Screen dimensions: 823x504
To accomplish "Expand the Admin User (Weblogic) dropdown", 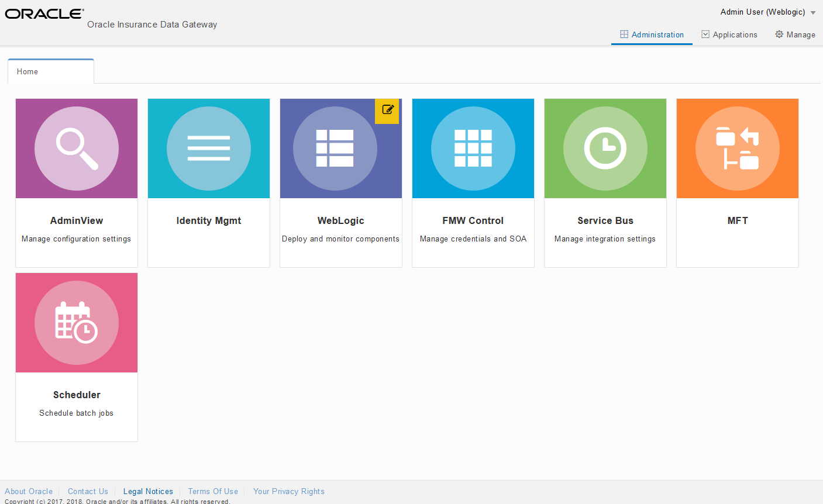I will click(767, 12).
